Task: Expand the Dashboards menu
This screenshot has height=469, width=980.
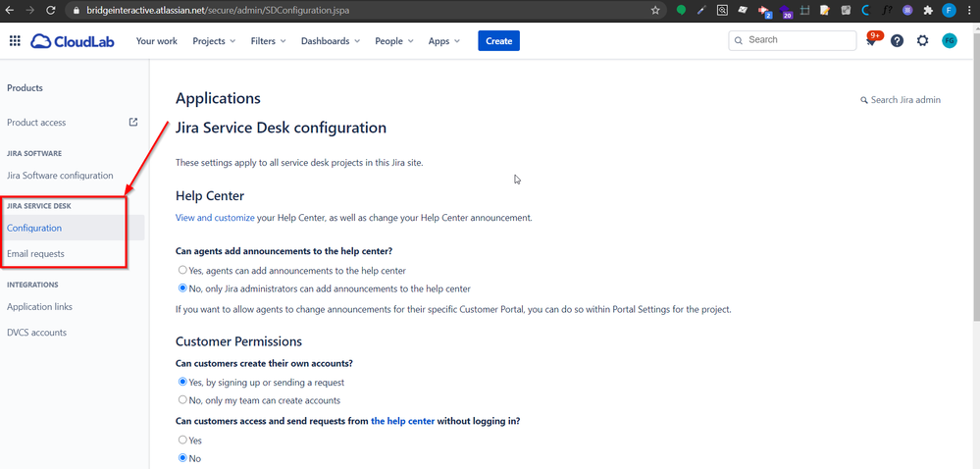Action: pos(331,40)
